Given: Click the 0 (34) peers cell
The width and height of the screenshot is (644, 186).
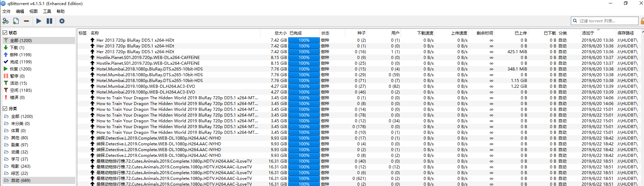Looking at the screenshot, I should coord(394,121).
